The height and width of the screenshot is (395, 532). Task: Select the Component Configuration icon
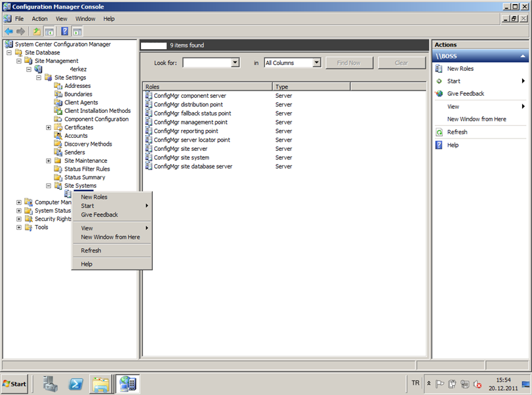(58, 119)
